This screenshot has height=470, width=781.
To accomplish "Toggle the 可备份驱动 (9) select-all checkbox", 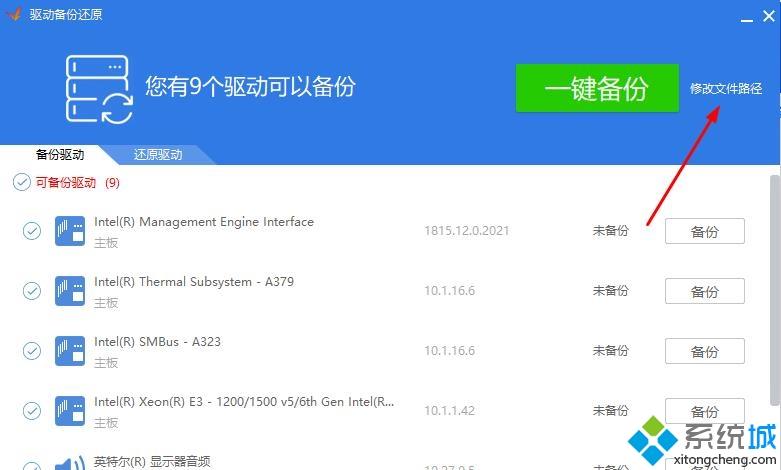I will click(22, 182).
